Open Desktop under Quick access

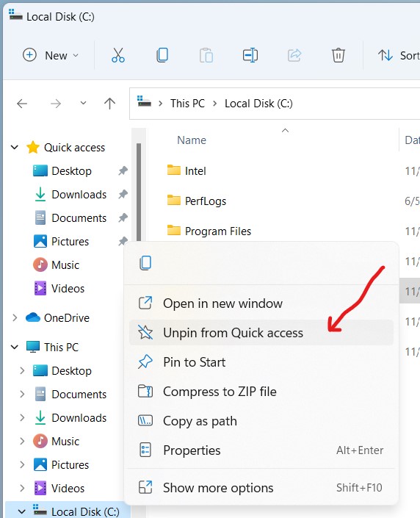71,170
